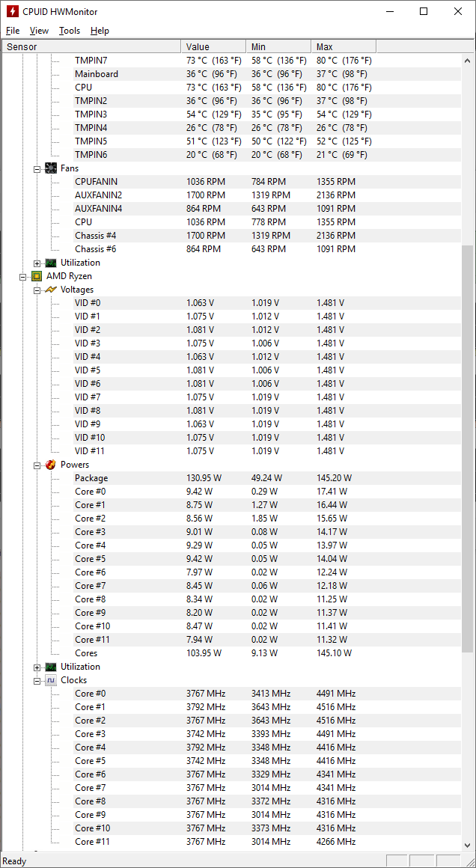Collapse the Fans section
The width and height of the screenshot is (476, 868).
(x=37, y=168)
